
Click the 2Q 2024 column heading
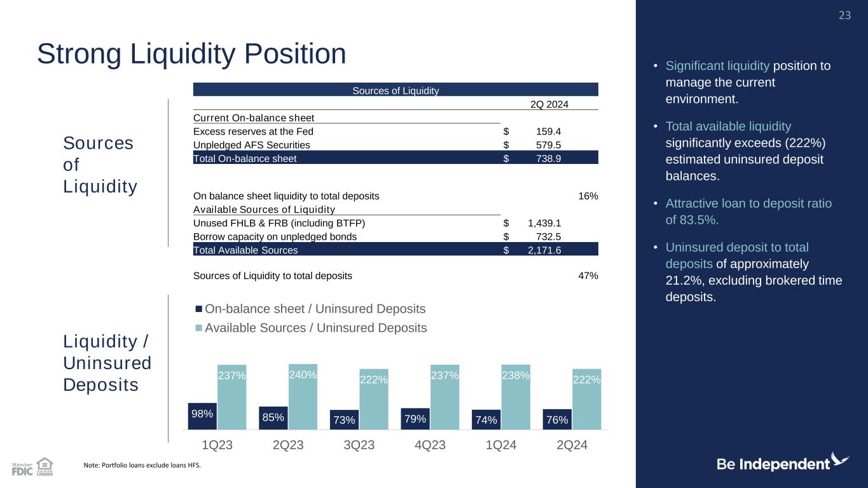point(549,104)
